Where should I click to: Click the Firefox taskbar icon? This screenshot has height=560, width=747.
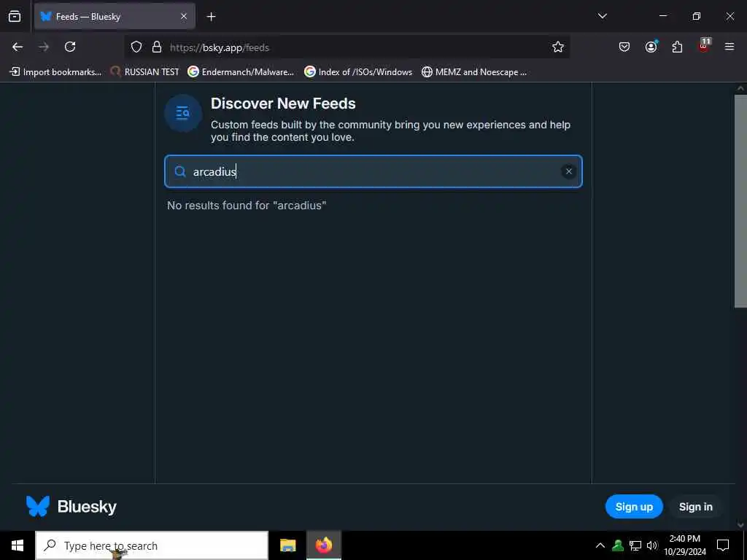(x=323, y=545)
